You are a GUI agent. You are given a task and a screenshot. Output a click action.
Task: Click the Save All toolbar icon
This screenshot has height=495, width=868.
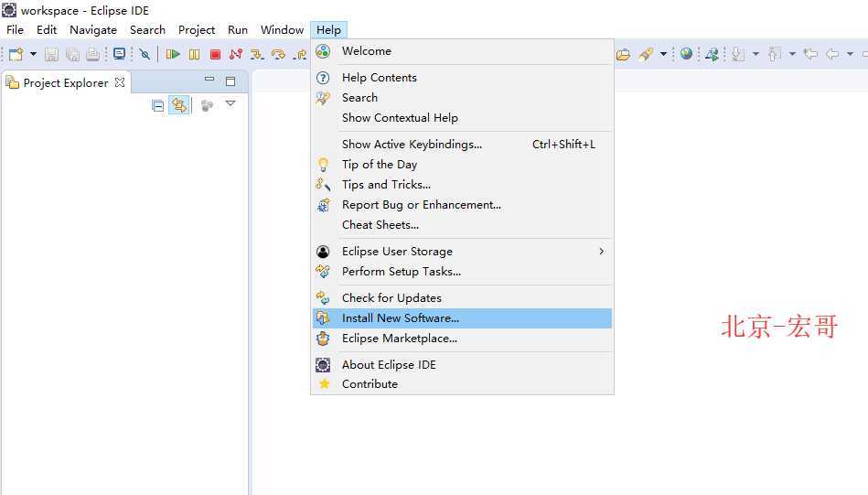pyautogui.click(x=72, y=54)
